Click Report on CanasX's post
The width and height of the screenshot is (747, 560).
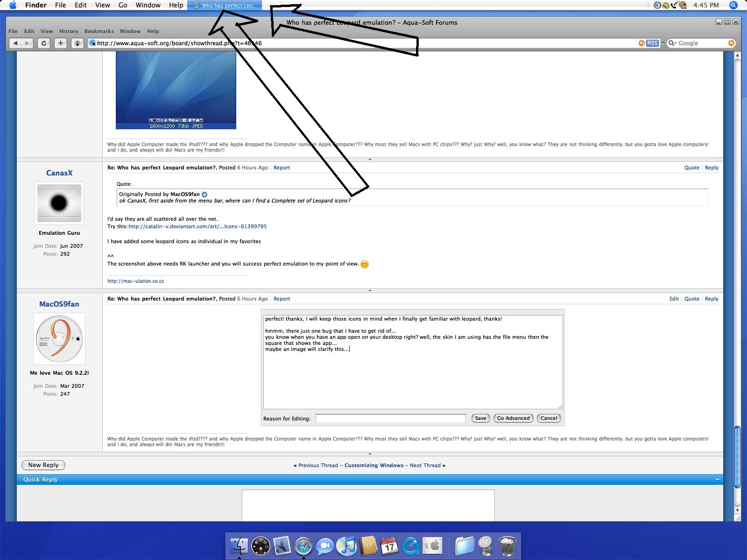point(282,168)
